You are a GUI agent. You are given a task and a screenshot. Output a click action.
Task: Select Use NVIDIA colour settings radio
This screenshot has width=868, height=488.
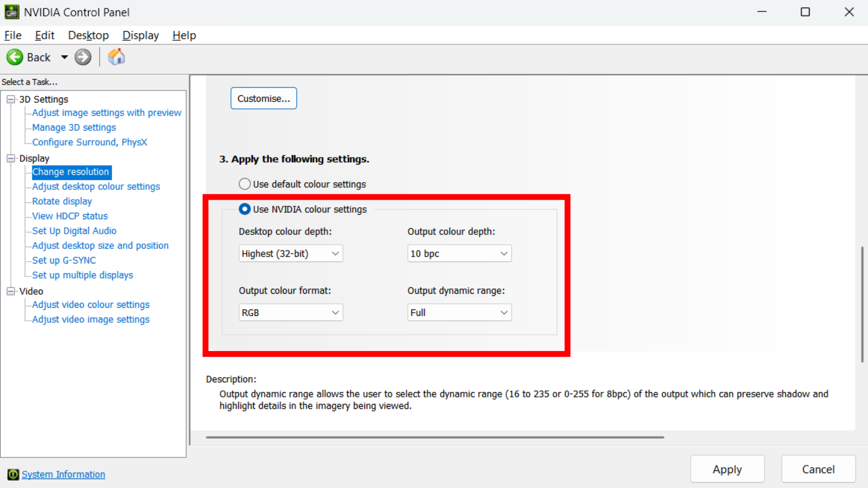coord(245,209)
